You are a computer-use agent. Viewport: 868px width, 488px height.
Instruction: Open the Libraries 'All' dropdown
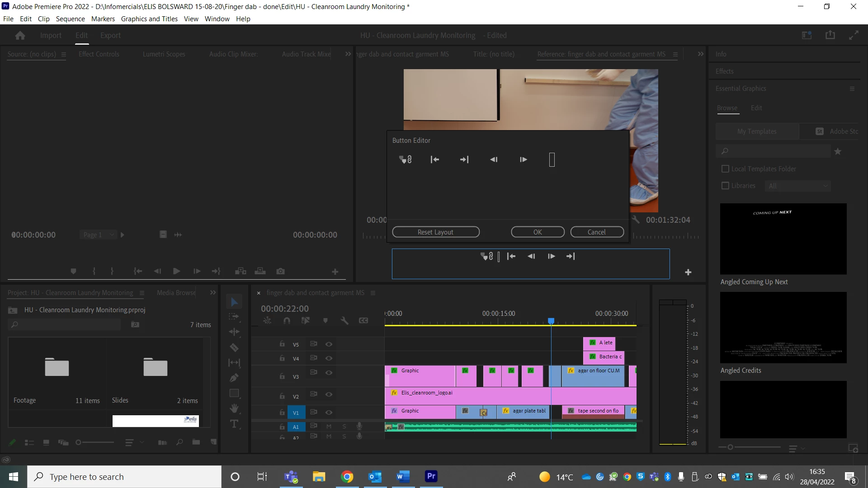[798, 186]
